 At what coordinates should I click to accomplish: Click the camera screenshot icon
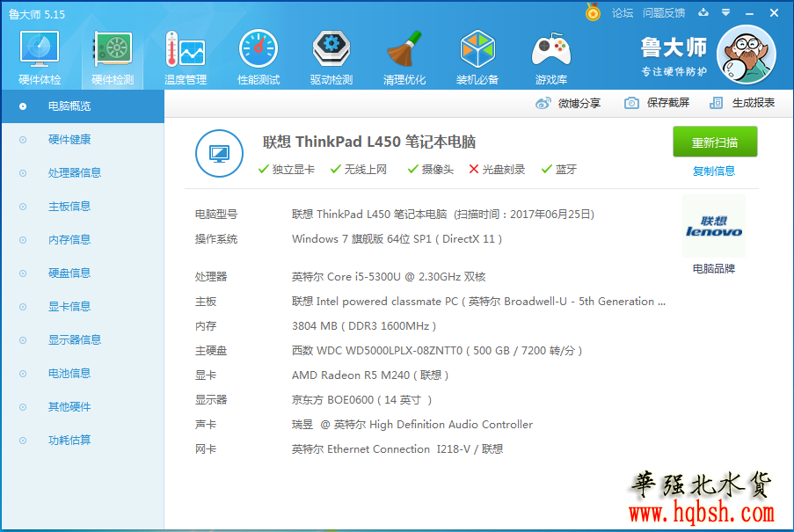(x=631, y=103)
